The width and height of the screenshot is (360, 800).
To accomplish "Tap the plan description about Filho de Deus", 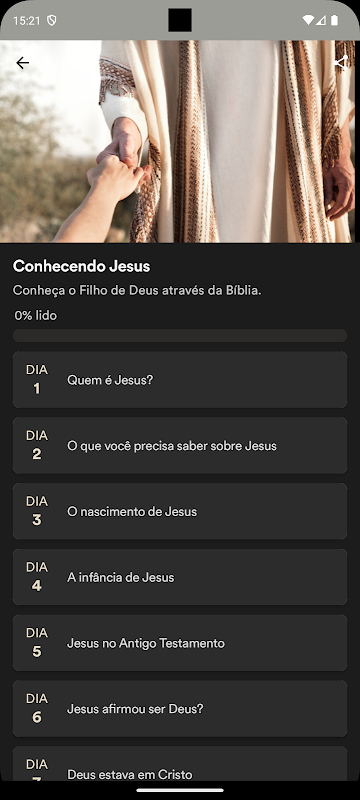I will pos(137,291).
